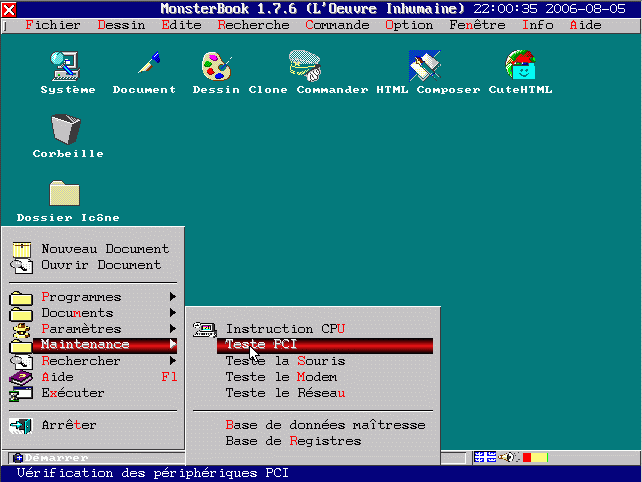Click the yellow square in the tray

(x=537, y=458)
